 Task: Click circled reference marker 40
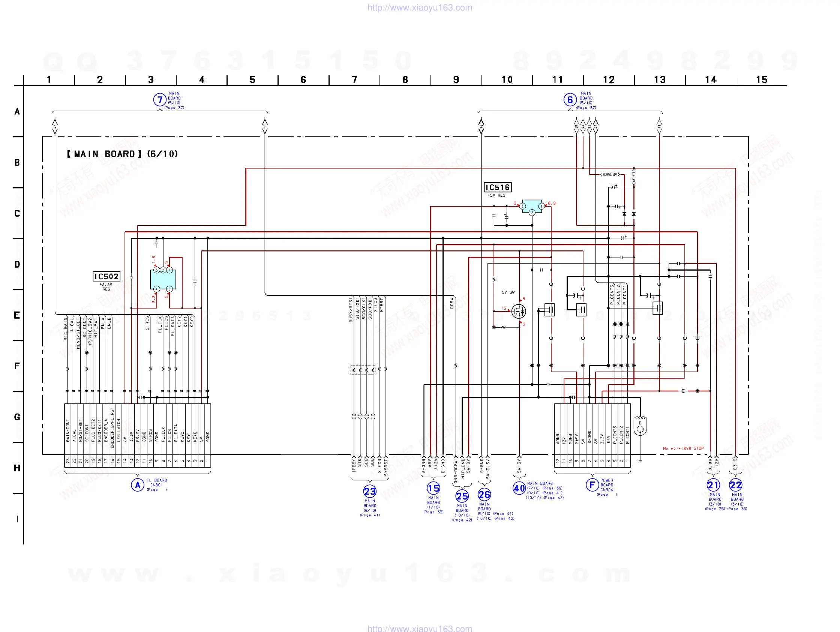point(519,488)
